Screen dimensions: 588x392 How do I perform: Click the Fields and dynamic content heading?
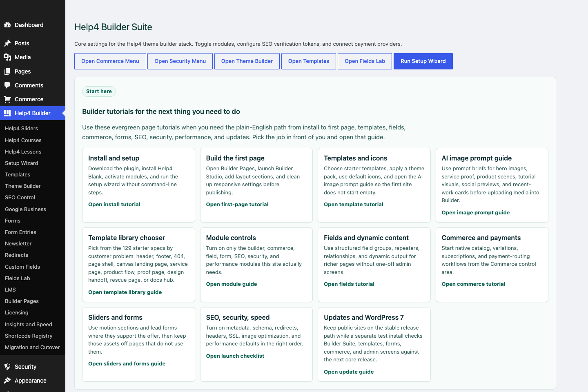point(366,238)
